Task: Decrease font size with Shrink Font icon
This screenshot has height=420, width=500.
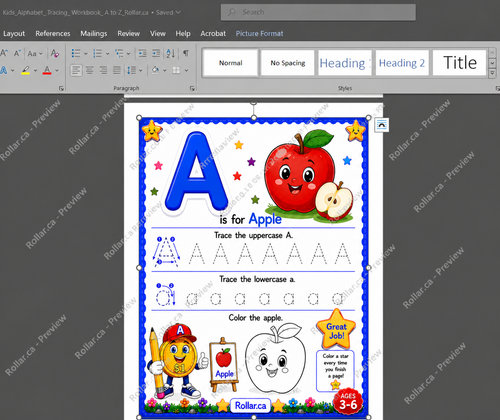Action: click(x=17, y=53)
